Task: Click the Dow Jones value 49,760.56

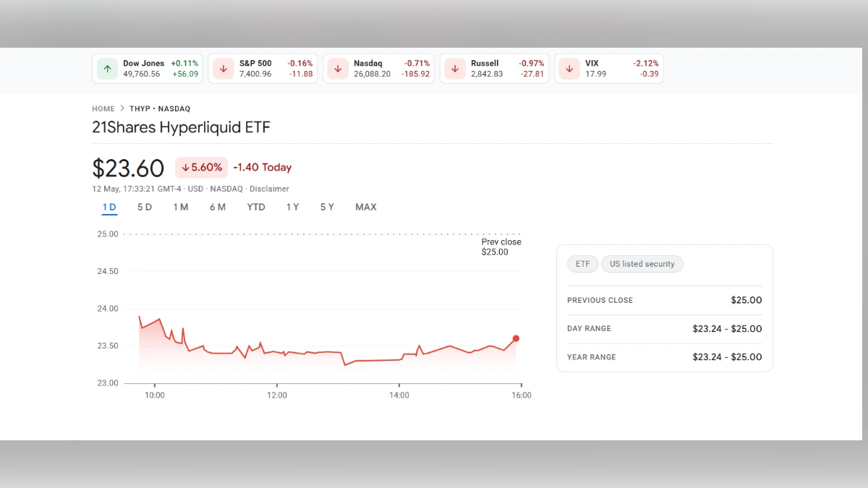Action: coord(142,74)
